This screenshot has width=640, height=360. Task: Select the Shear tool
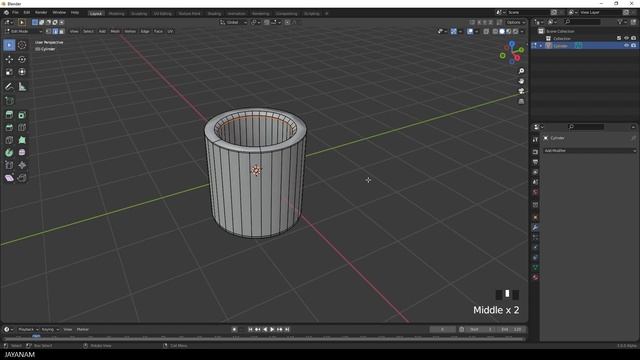tap(9, 178)
